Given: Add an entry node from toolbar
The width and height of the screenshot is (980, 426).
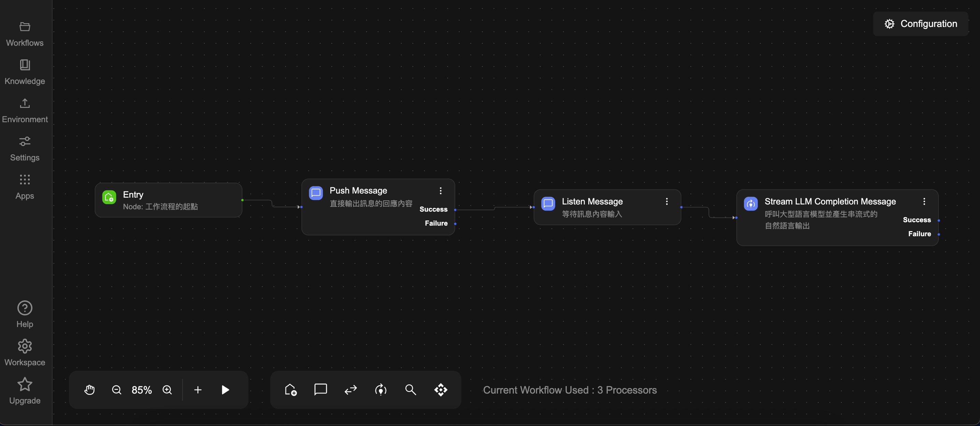Looking at the screenshot, I should point(291,389).
